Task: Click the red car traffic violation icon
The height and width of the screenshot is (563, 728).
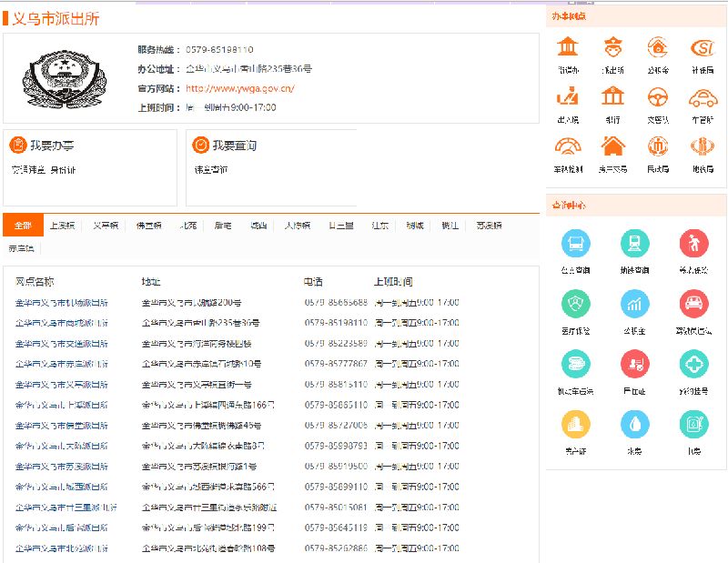Action: click(693, 304)
